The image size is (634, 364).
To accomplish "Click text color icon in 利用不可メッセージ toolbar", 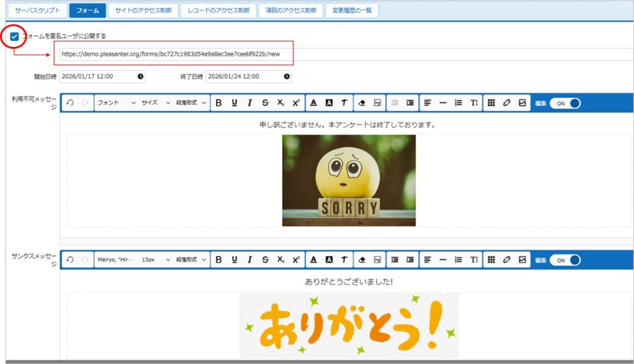I will (313, 103).
